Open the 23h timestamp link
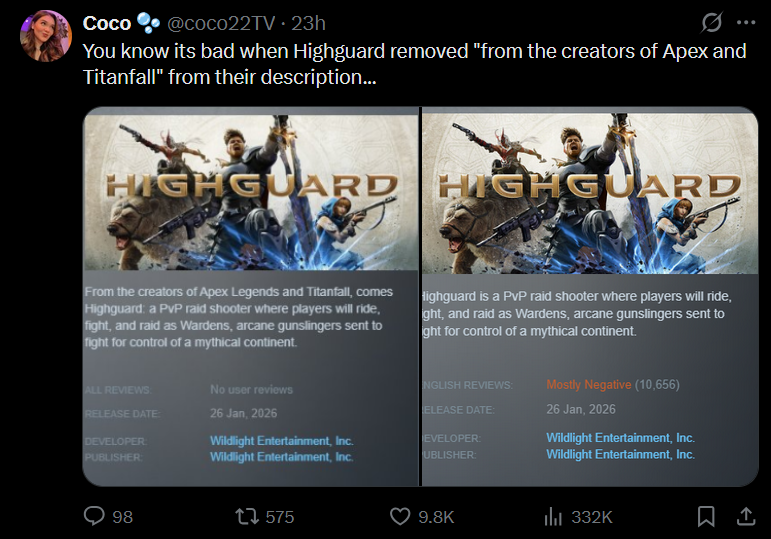 (x=308, y=23)
